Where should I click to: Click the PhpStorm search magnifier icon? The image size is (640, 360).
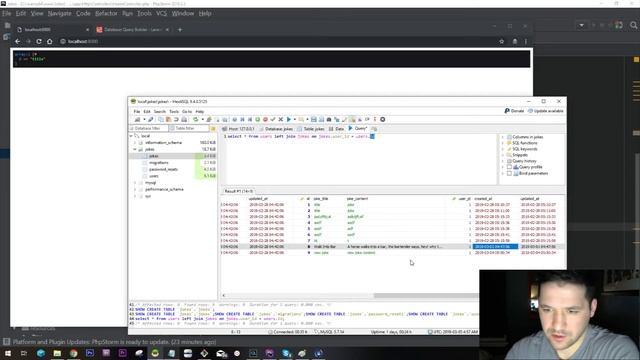pyautogui.click(x=633, y=25)
